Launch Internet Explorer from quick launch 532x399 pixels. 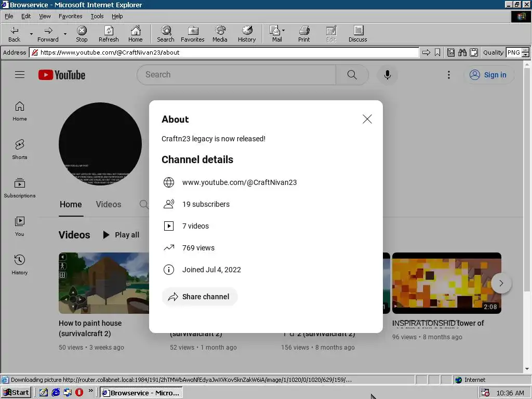56,393
